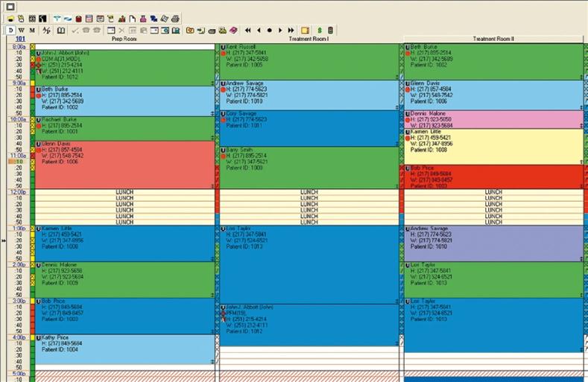Switch to Week view with W button

[22, 30]
